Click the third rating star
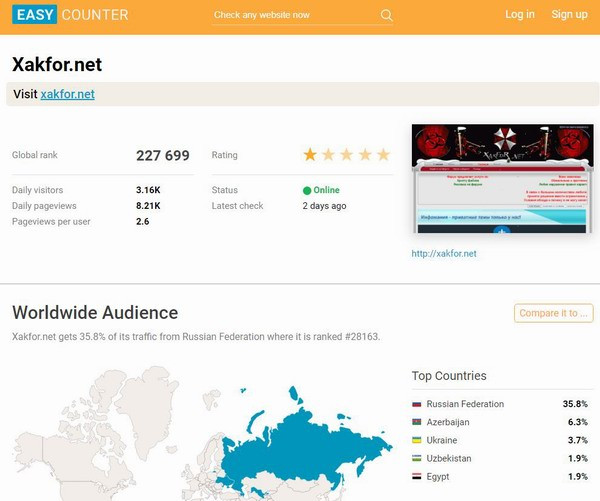 pos(347,155)
